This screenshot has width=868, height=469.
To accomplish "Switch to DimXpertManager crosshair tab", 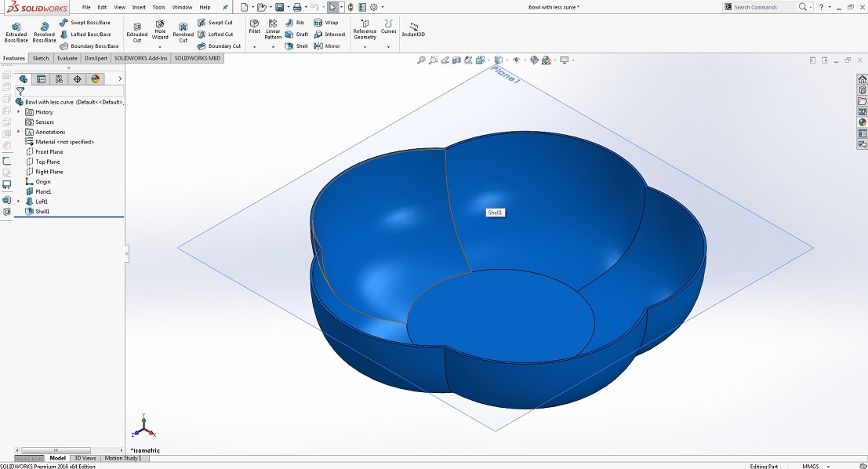I will pyautogui.click(x=78, y=79).
